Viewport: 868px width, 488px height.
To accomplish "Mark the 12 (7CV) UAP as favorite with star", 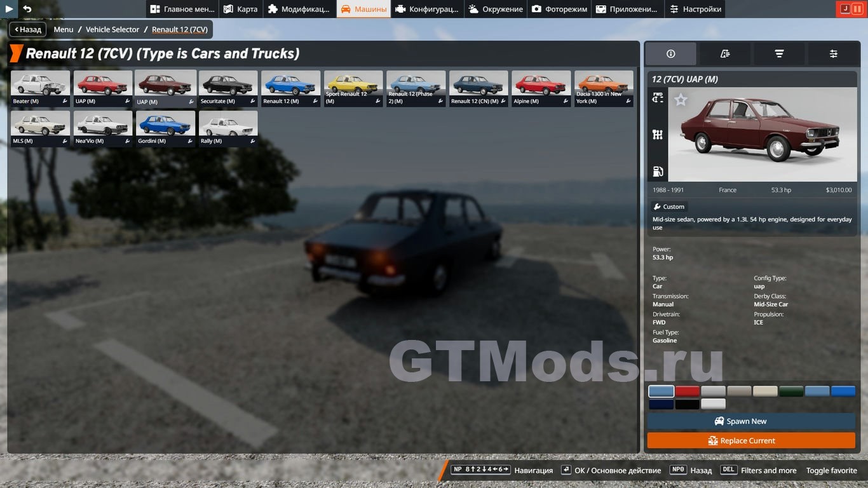I will [x=681, y=100].
